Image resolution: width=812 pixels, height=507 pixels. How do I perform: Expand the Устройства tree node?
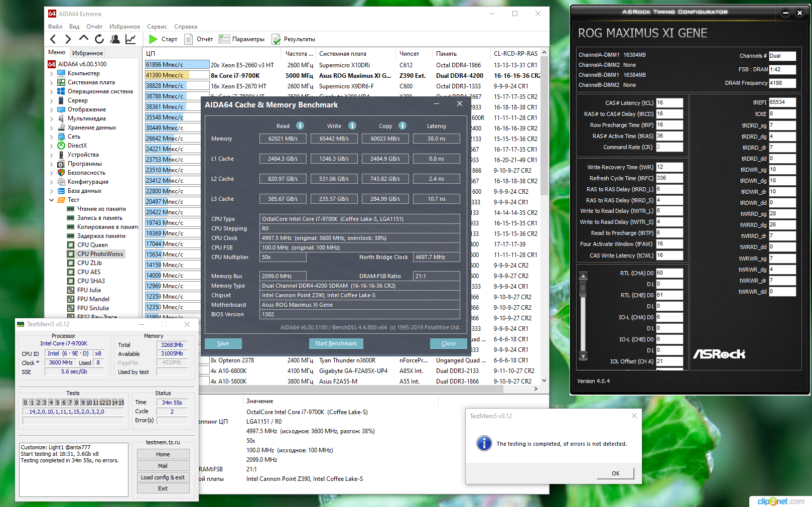(51, 155)
